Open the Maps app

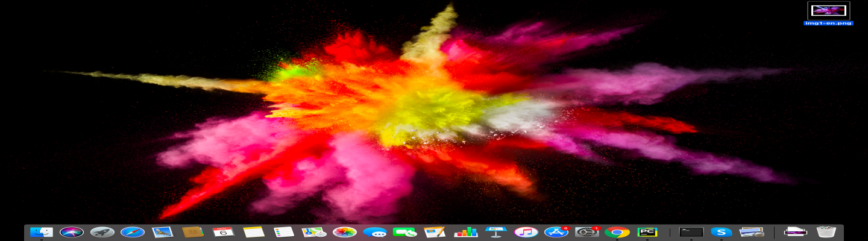point(314,232)
